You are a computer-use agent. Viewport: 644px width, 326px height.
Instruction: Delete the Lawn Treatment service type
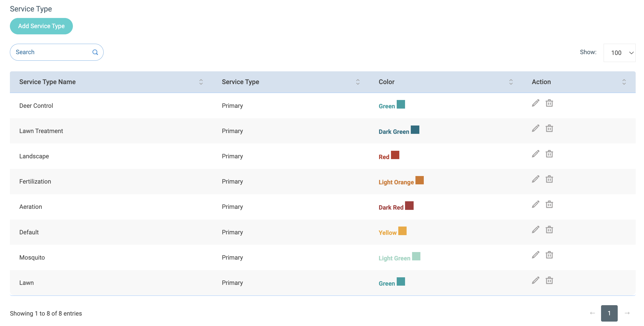point(549,128)
